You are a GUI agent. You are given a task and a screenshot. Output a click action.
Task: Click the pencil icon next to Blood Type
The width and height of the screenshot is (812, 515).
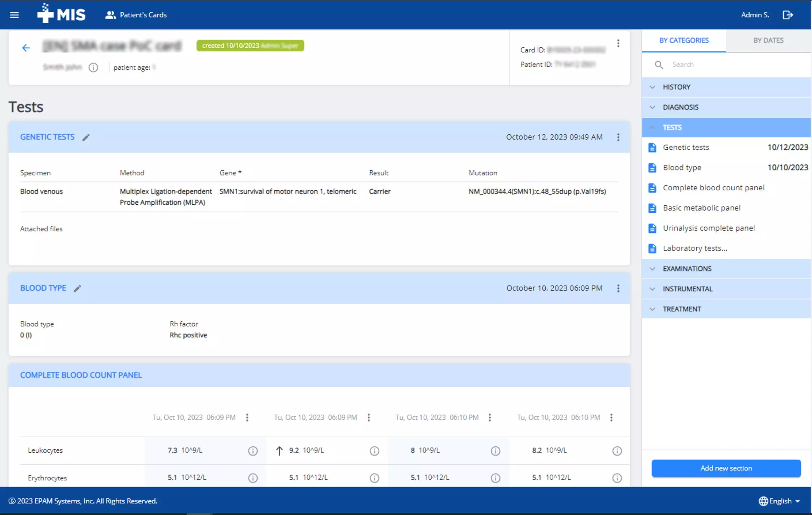click(x=77, y=288)
